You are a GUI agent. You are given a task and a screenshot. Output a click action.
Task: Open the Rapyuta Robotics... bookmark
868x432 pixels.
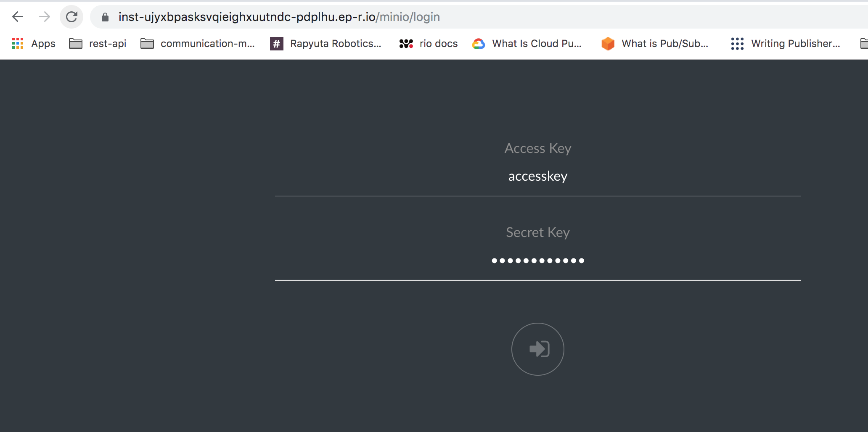coord(336,43)
